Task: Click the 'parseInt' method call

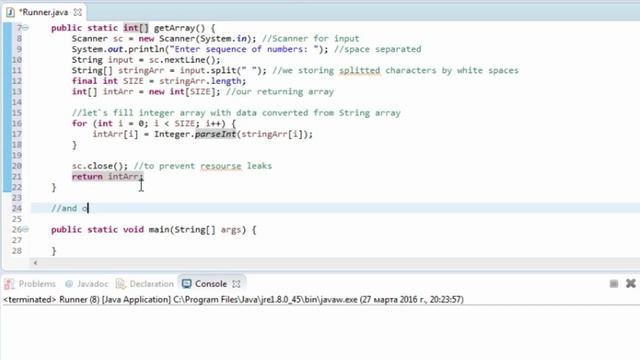Action: 215,134
